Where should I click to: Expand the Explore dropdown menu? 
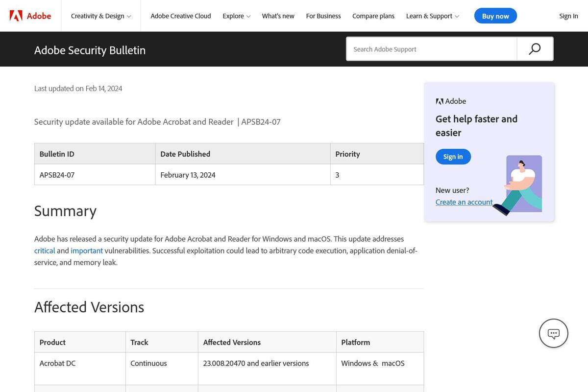pyautogui.click(x=237, y=16)
